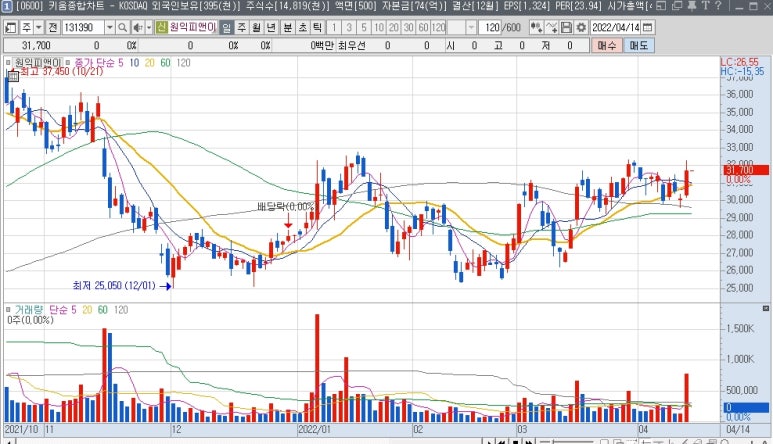
Task: Open the dropdown next to speaker icon
Action: point(149,28)
